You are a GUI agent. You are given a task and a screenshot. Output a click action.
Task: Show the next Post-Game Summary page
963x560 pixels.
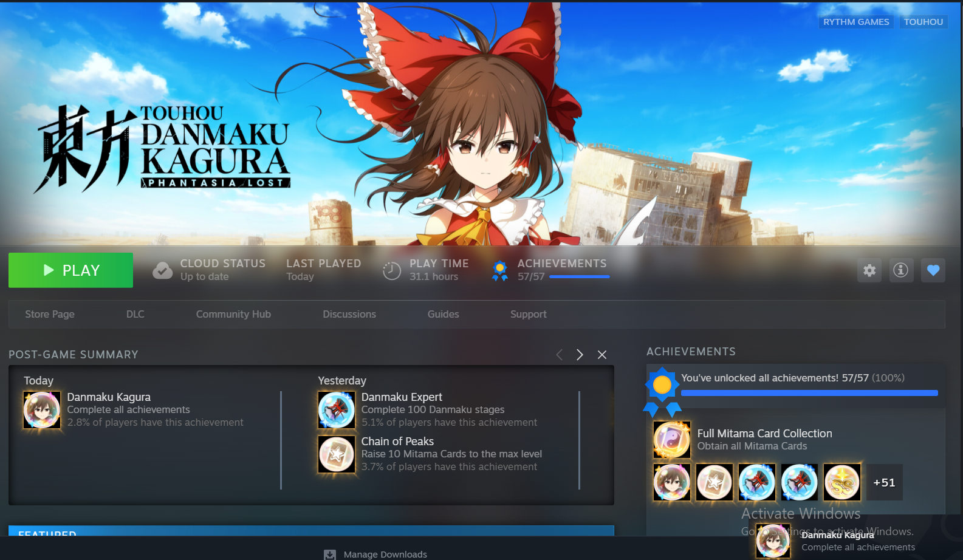pyautogui.click(x=580, y=355)
